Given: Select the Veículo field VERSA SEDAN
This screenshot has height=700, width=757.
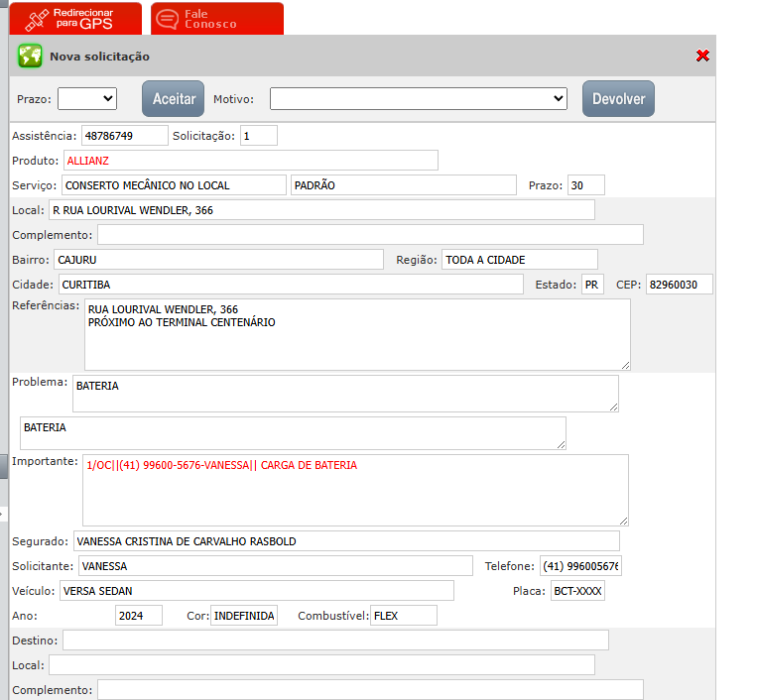Looking at the screenshot, I should tap(256, 591).
